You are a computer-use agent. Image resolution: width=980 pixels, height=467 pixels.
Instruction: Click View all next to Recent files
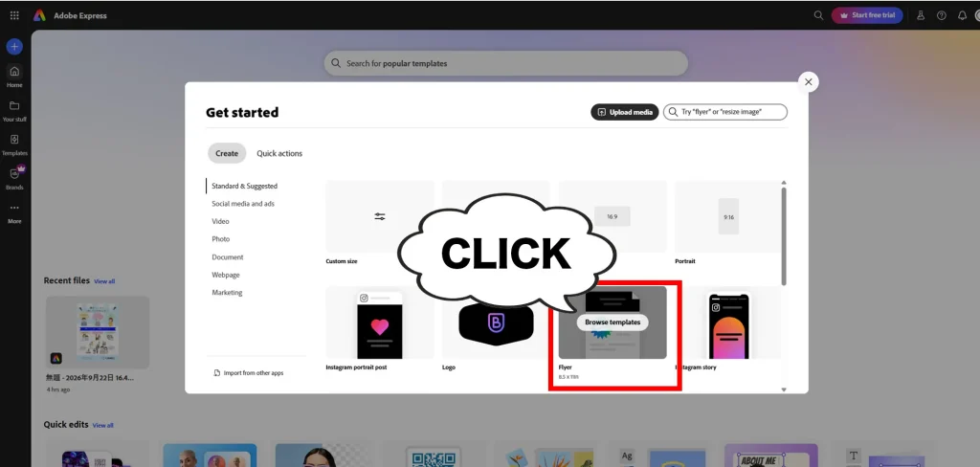point(104,281)
